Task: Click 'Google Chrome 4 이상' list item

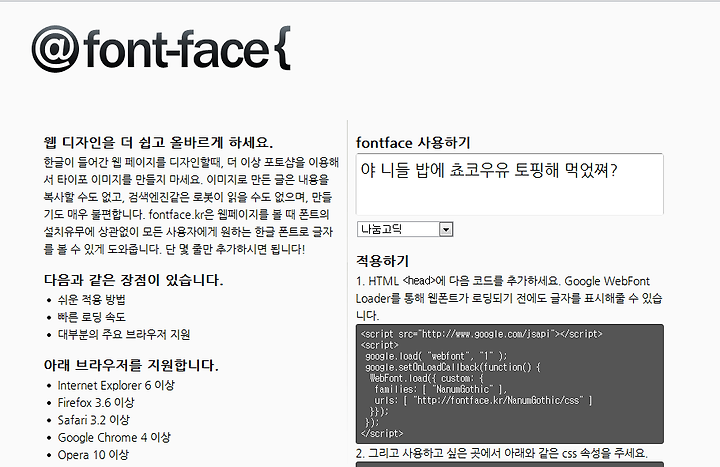Action: pyautogui.click(x=114, y=438)
